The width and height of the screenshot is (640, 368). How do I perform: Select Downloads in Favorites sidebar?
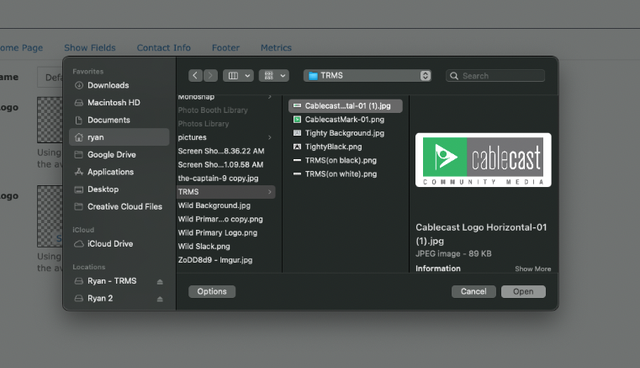click(x=119, y=85)
